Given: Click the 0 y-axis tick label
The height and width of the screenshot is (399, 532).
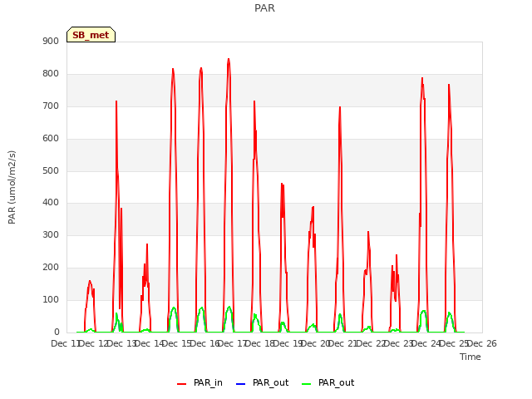Looking at the screenshot, I should coord(57,332).
